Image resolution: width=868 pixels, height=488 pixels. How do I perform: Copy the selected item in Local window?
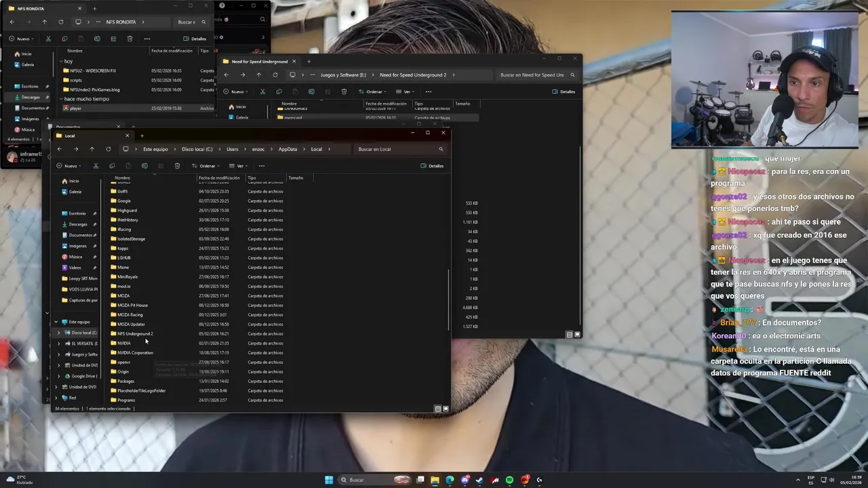112,166
